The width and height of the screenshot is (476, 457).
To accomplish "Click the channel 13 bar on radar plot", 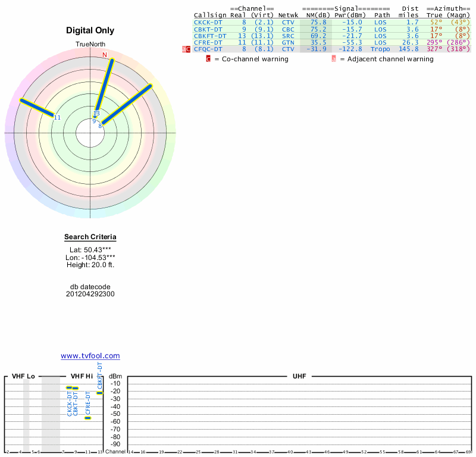I will pyautogui.click(x=104, y=85).
